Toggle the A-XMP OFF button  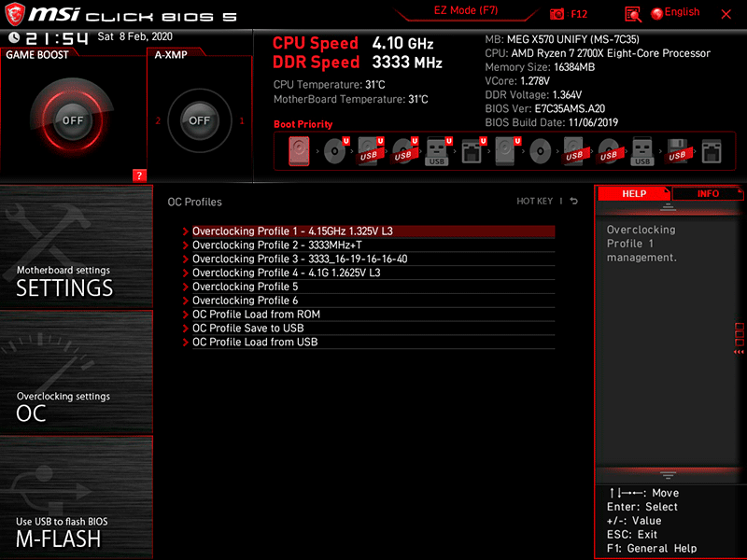coord(199,120)
